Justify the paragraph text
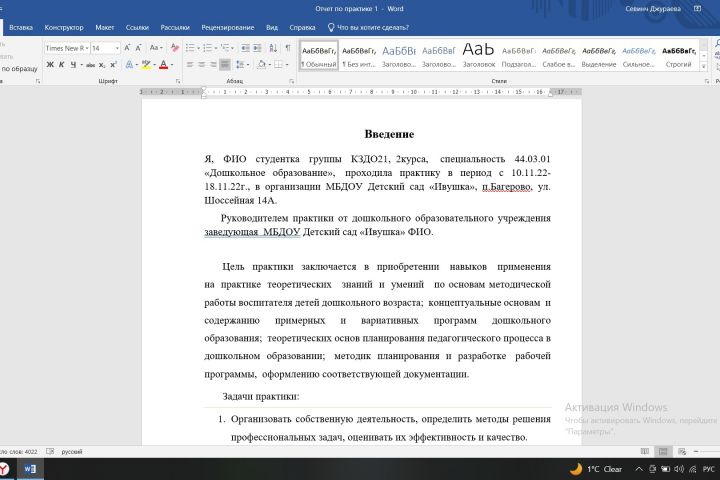Viewport: 720px width, 480px height. pyautogui.click(x=225, y=65)
